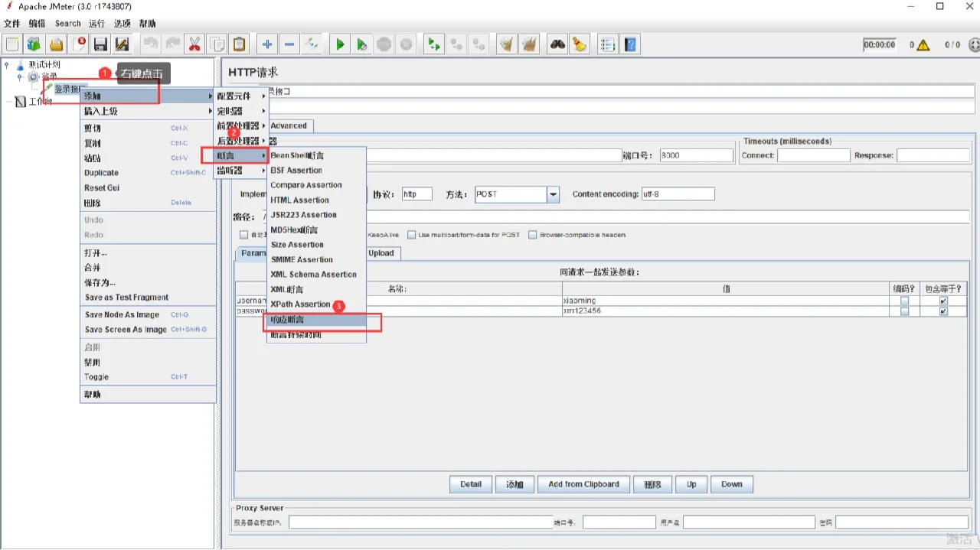The width and height of the screenshot is (980, 550).
Task: Click the Add from Clipboard button
Action: 583,484
